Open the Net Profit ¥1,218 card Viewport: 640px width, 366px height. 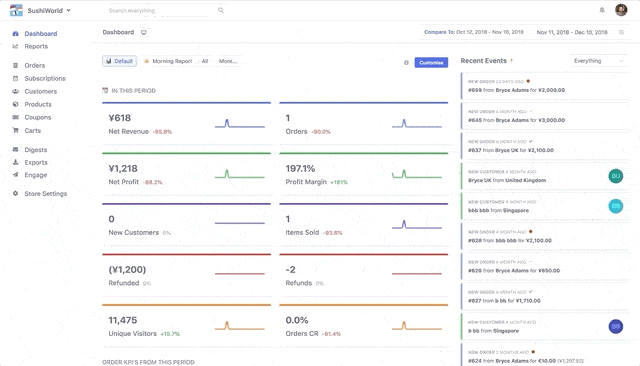click(187, 174)
